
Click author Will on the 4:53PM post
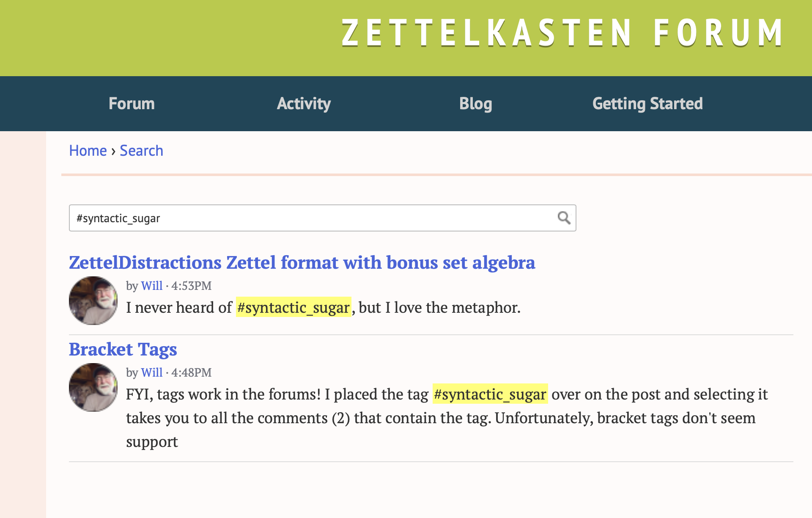(152, 286)
